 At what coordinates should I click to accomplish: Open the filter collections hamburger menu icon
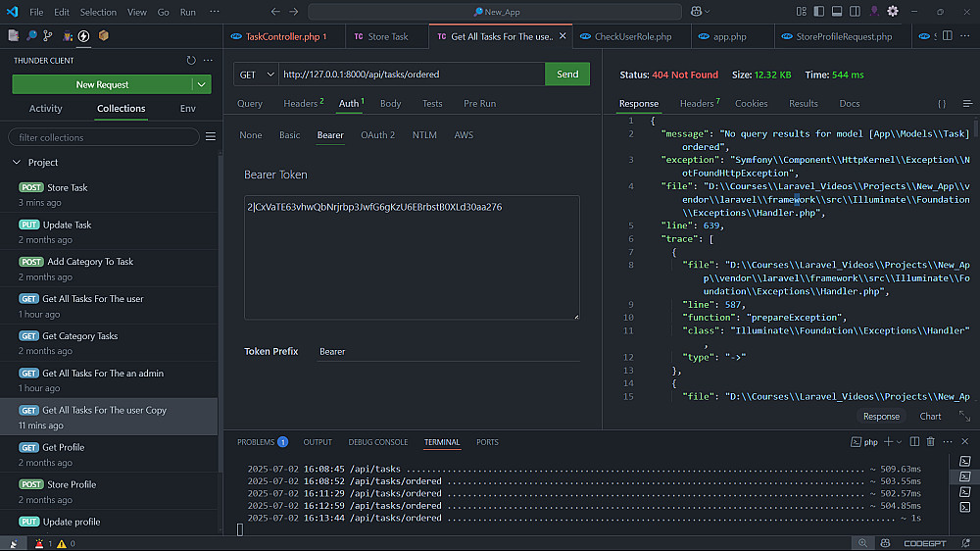click(210, 137)
